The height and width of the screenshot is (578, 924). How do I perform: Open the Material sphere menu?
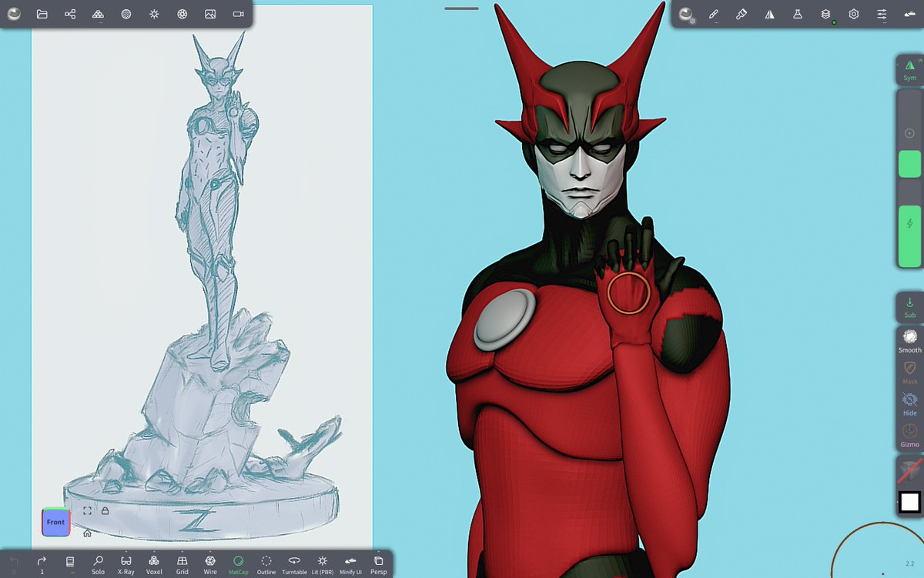click(x=685, y=14)
